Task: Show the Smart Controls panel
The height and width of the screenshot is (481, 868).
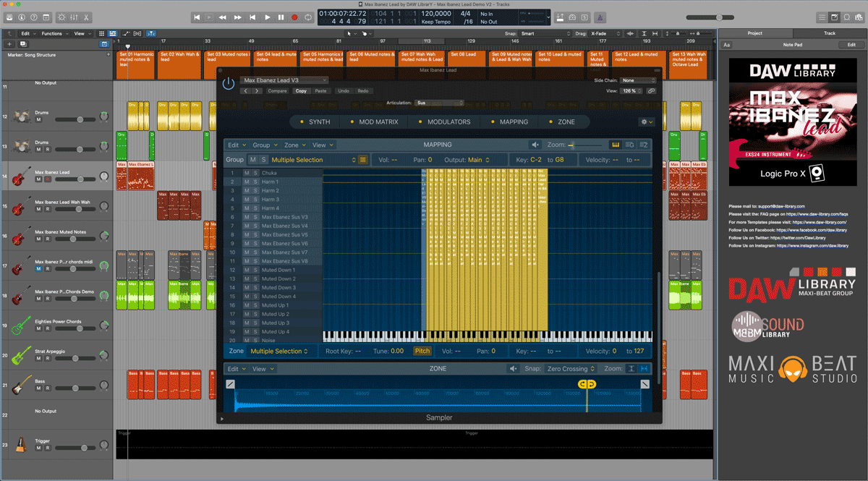Action: coord(61,17)
